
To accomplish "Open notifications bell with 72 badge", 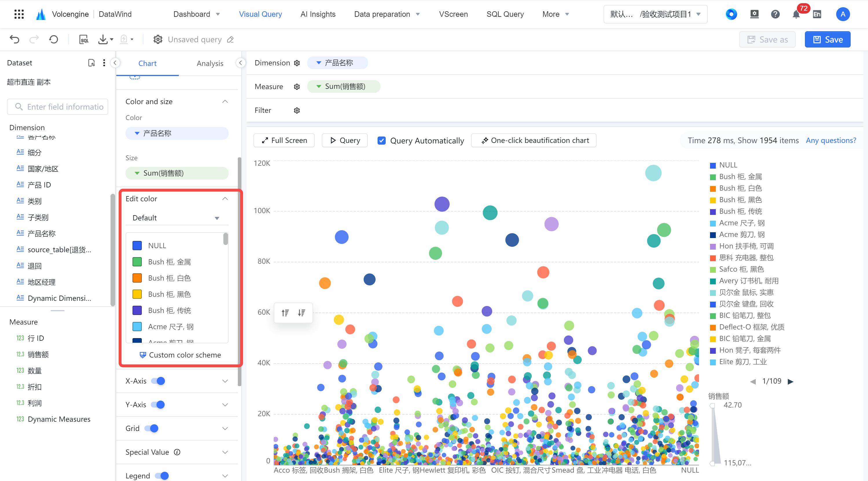I will coord(796,14).
